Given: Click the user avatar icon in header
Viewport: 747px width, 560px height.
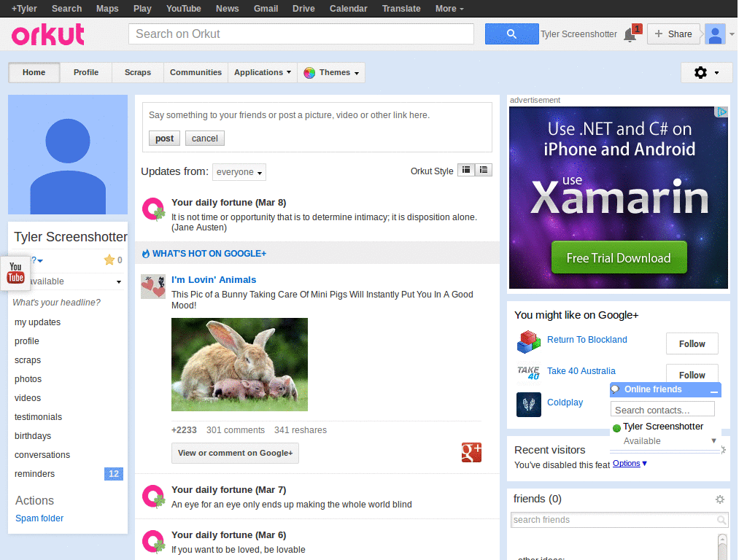Looking at the screenshot, I should (715, 34).
